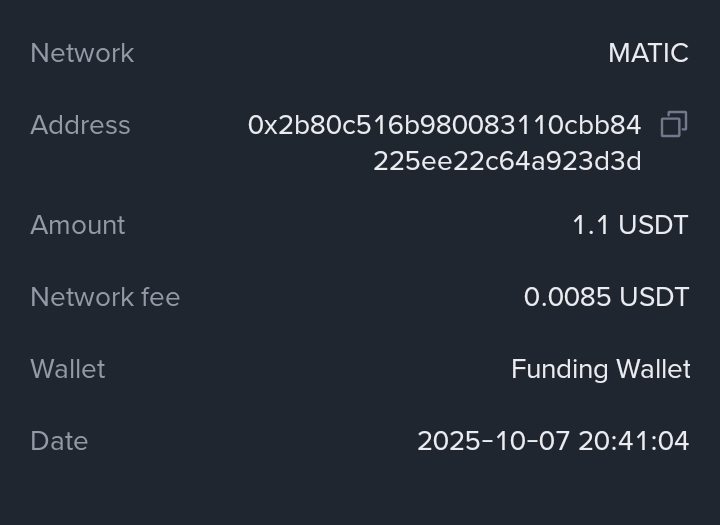The image size is (720, 525).
Task: Click the Network fee field label
Action: [x=105, y=297]
